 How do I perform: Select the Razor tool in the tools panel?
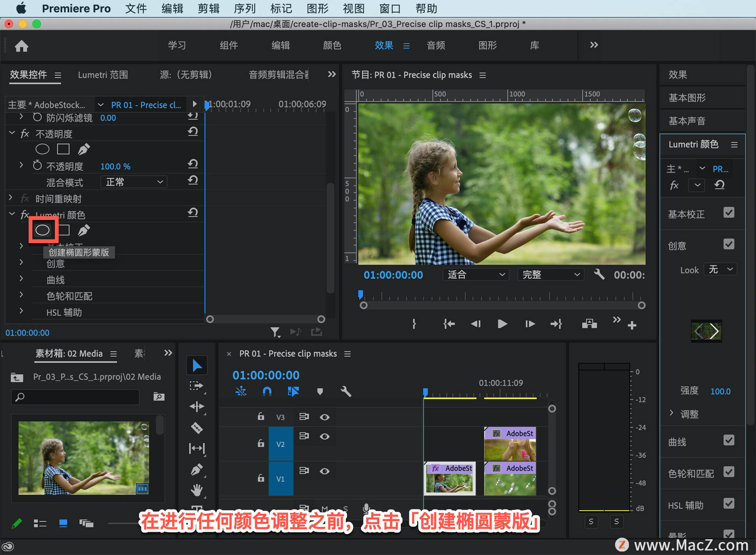pyautogui.click(x=197, y=427)
